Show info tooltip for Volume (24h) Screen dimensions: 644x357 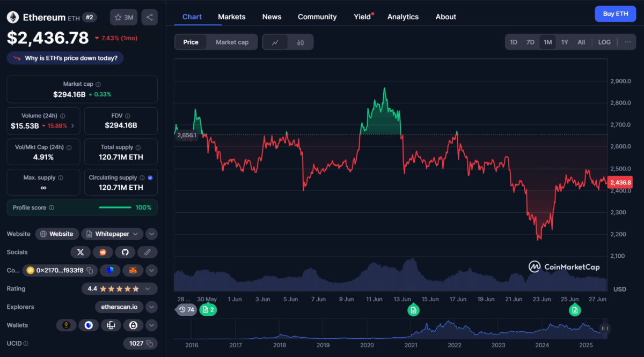63,116
